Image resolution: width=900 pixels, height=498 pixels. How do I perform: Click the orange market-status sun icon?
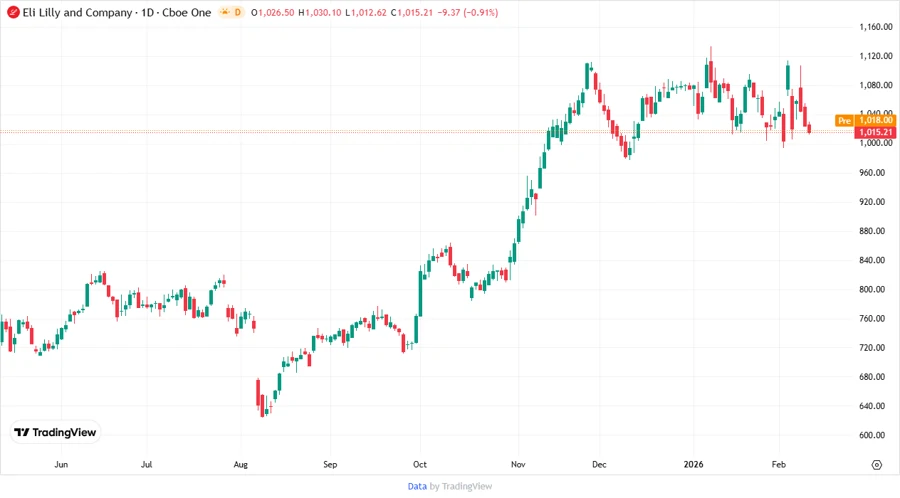click(225, 12)
